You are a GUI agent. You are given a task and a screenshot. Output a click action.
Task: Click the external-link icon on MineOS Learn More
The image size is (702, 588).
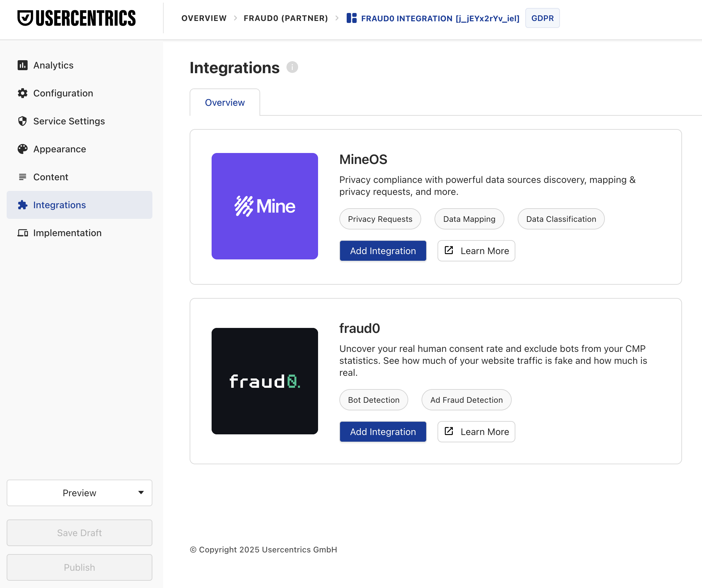[x=448, y=250]
